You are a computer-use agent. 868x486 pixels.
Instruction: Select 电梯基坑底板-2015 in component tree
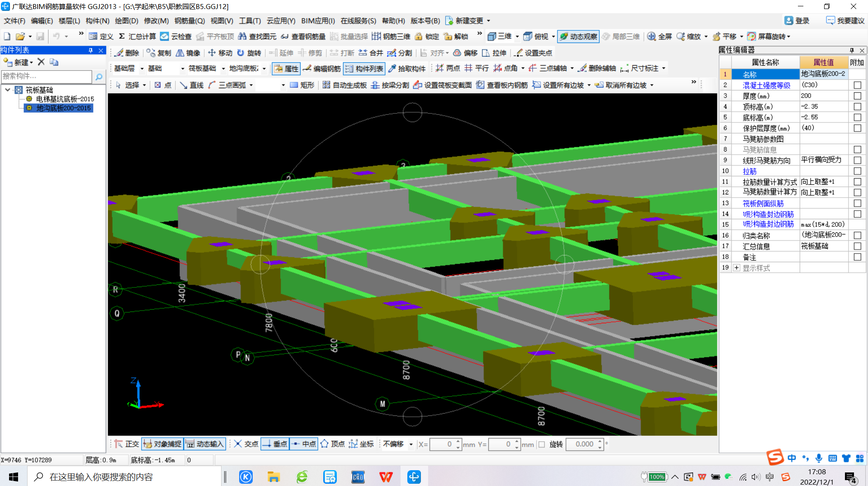(65, 99)
